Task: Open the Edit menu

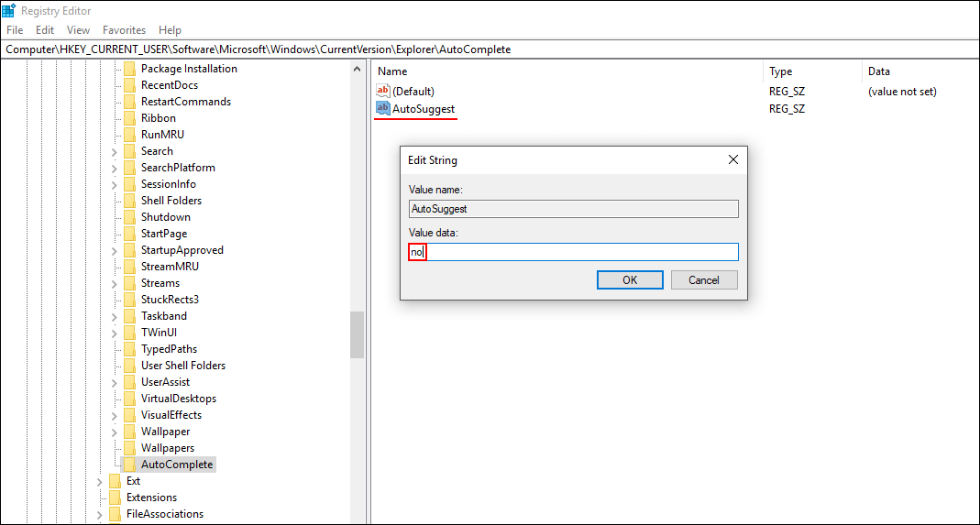Action: [x=45, y=30]
